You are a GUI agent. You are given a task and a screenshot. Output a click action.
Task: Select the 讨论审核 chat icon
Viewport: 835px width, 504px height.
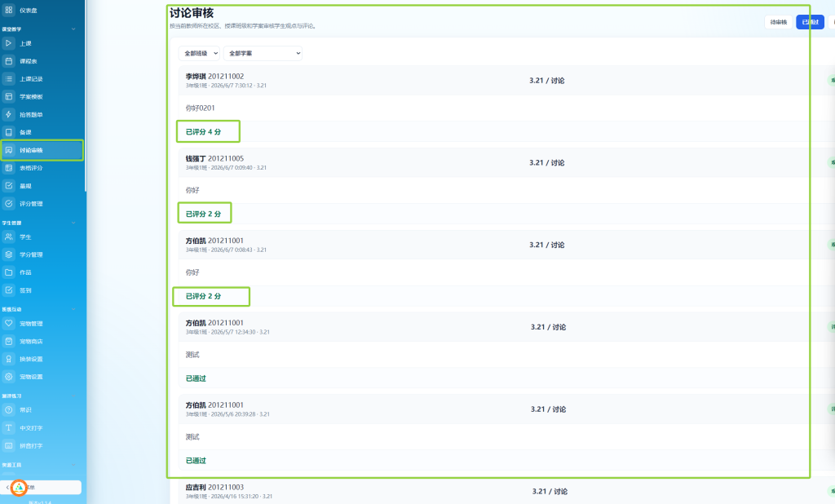coord(8,150)
